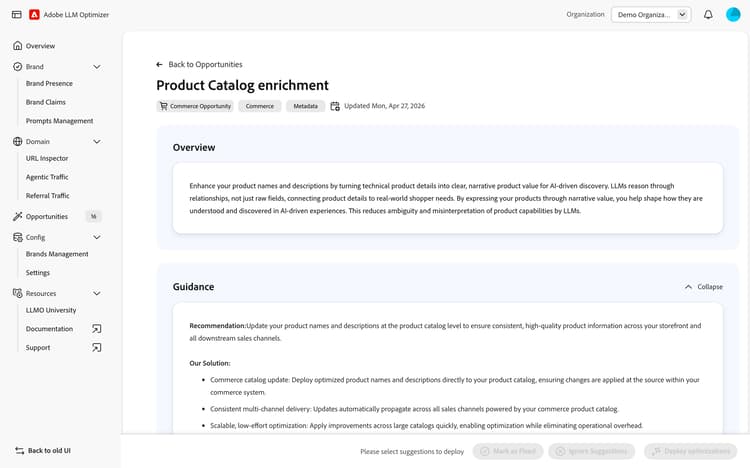
Task: Click the Resources section label
Action: (41, 293)
